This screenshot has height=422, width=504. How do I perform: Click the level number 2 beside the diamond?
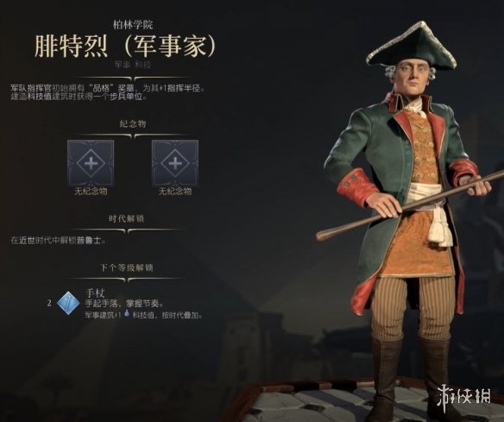[x=49, y=303]
